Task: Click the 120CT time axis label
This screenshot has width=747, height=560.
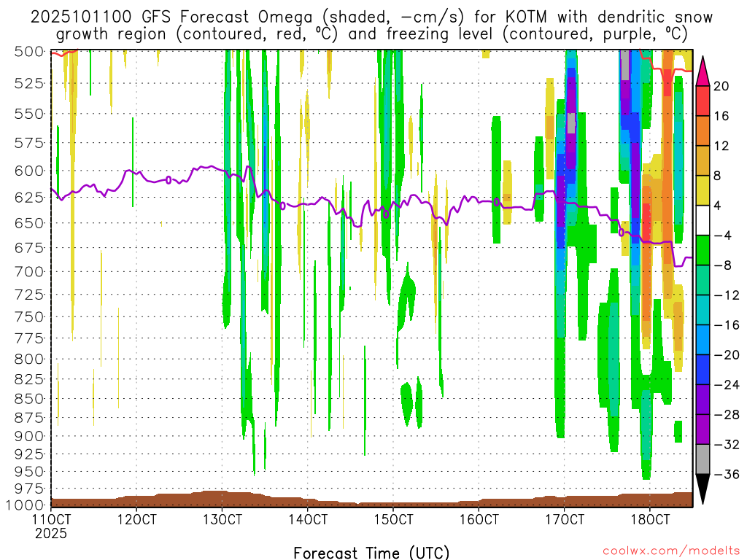Action: (136, 519)
